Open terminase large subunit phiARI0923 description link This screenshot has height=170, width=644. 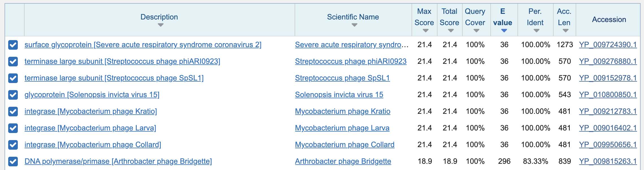coord(122,61)
